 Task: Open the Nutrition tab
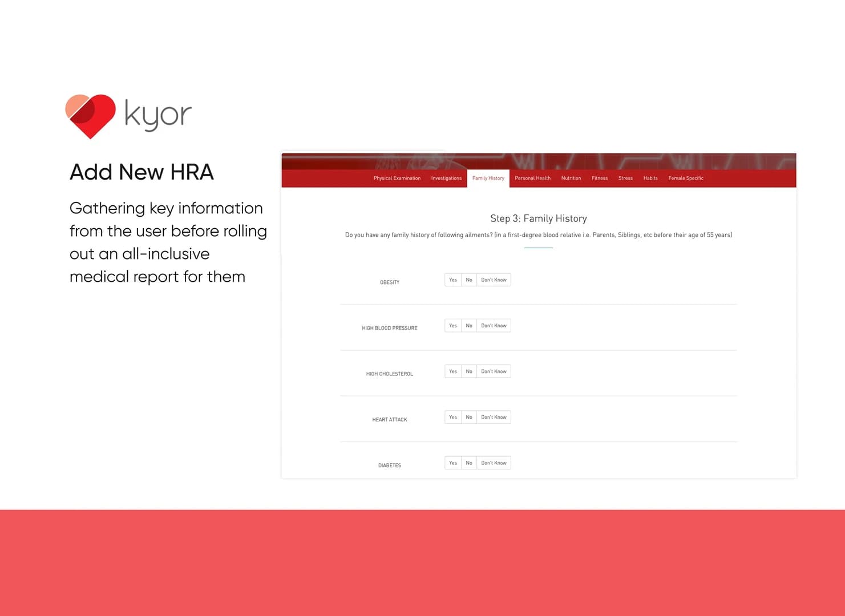pyautogui.click(x=571, y=179)
